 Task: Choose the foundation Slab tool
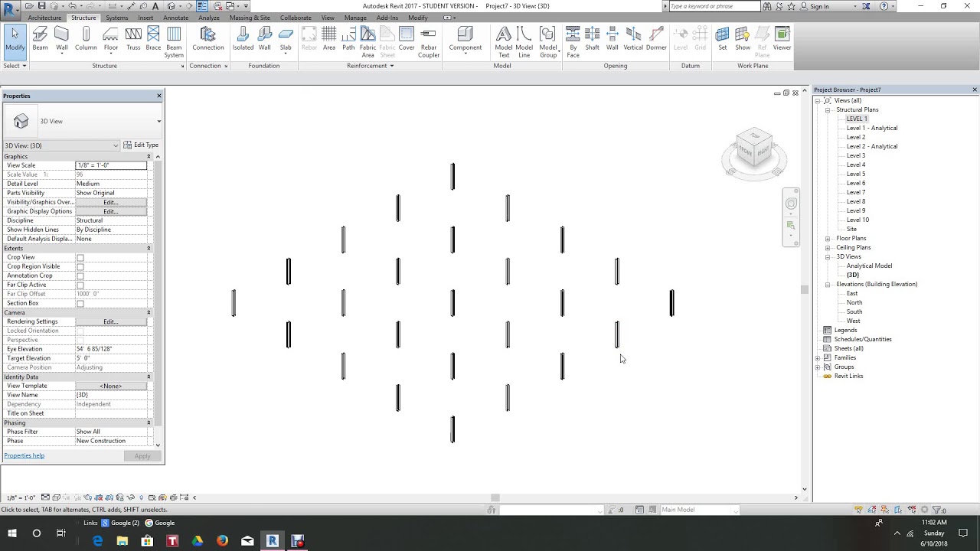tap(286, 40)
